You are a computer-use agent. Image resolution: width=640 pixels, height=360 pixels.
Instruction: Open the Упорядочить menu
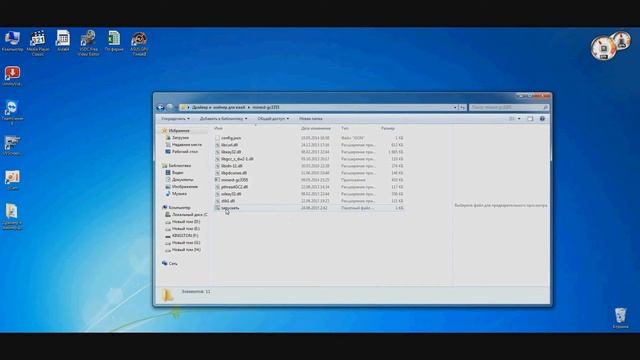(x=175, y=119)
